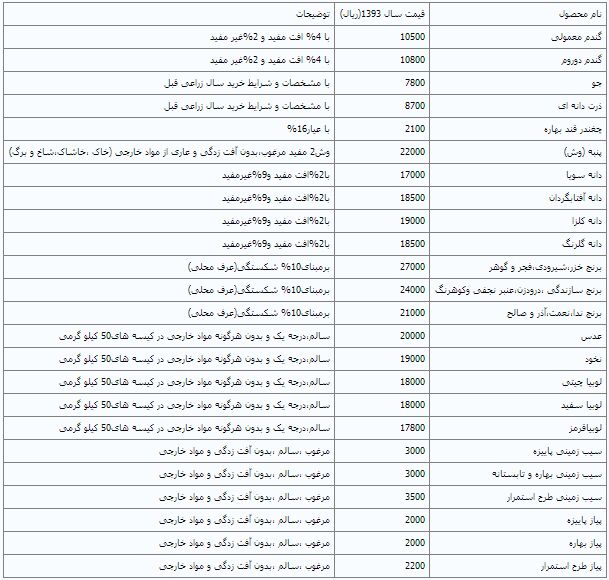Click the header cell قیمت سال 1393(ریال)

tap(383, 14)
